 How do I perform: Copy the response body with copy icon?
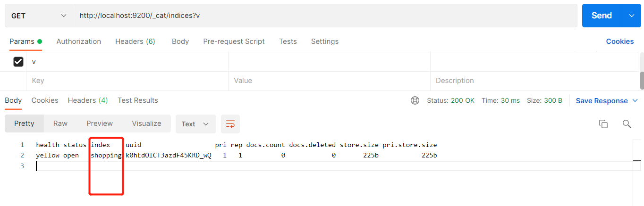coord(603,124)
